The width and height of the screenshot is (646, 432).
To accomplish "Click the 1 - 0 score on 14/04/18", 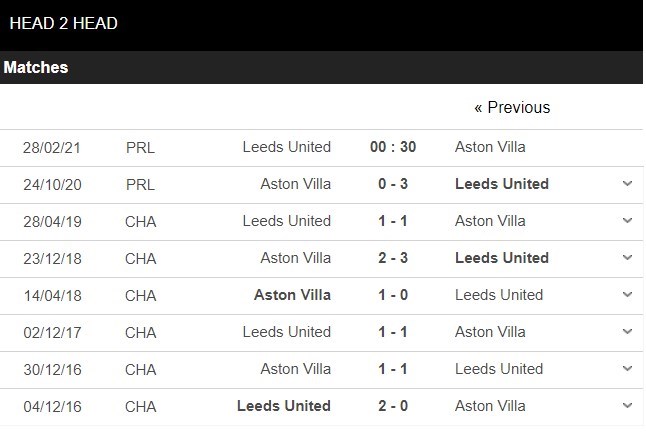I will [x=393, y=295].
